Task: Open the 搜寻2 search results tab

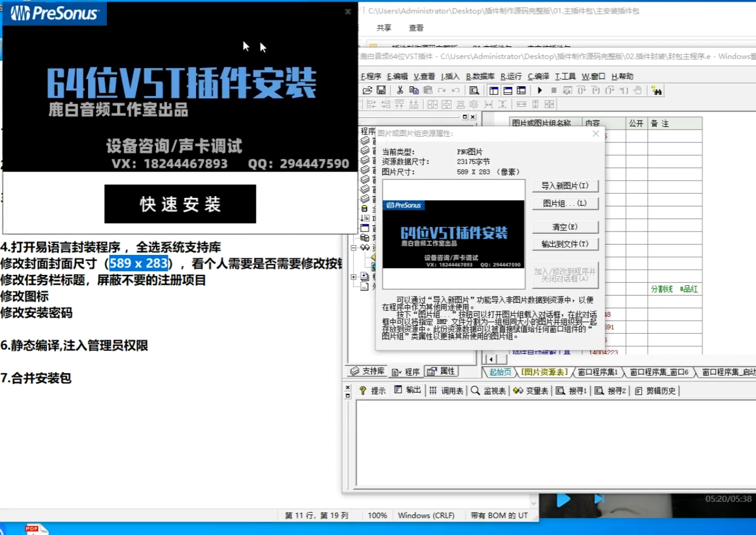Action: coord(610,391)
